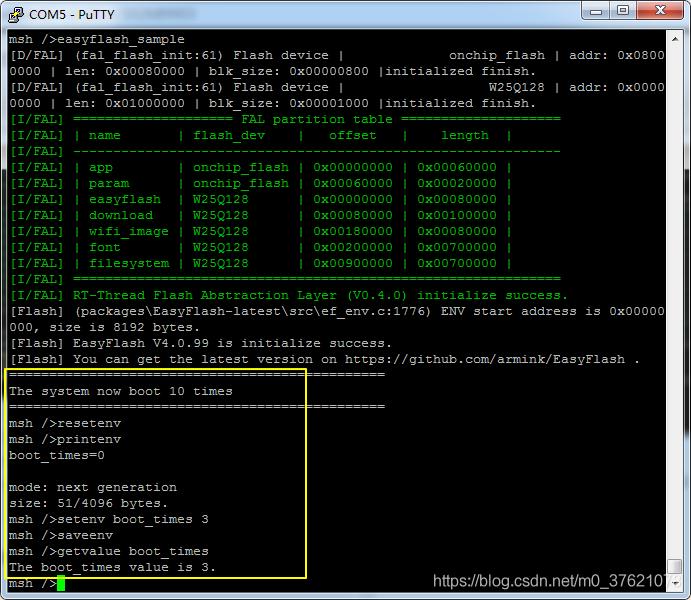Click the 'resetenv' command line
Viewport: 691px width, 600px height.
pos(65,423)
